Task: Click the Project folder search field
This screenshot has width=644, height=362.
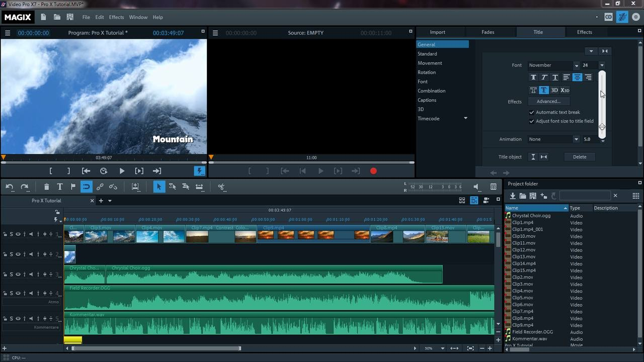Action: tap(585, 196)
